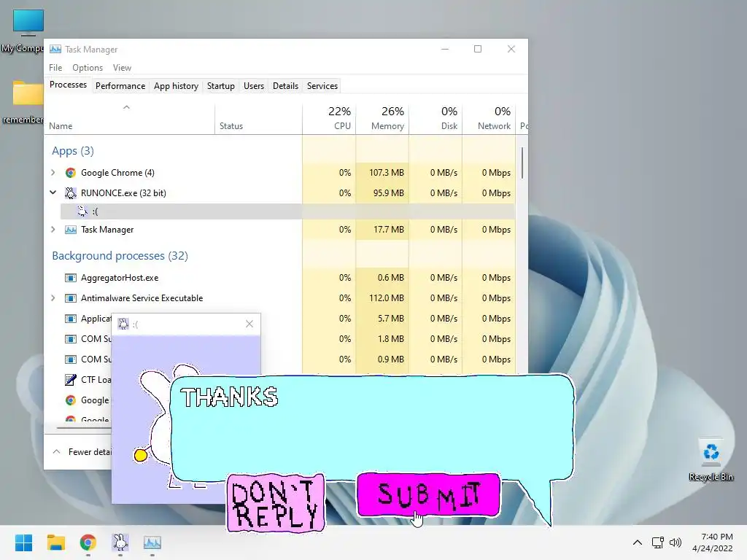Click the Task Manager title bar icon
Screen dimensions: 747x560
[x=55, y=49]
